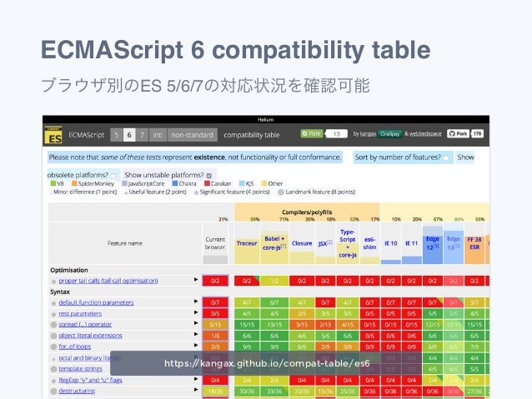Open the spread operator feature link

[x=85, y=324]
